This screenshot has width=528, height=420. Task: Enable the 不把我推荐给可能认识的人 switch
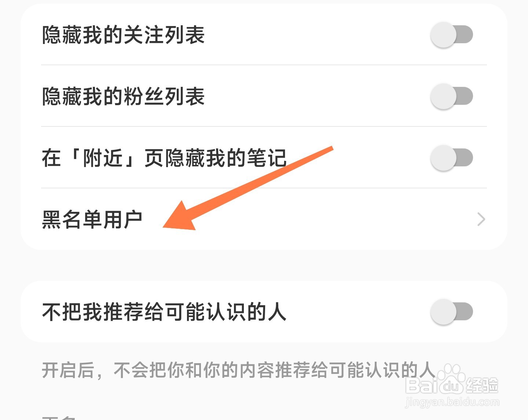point(452,312)
